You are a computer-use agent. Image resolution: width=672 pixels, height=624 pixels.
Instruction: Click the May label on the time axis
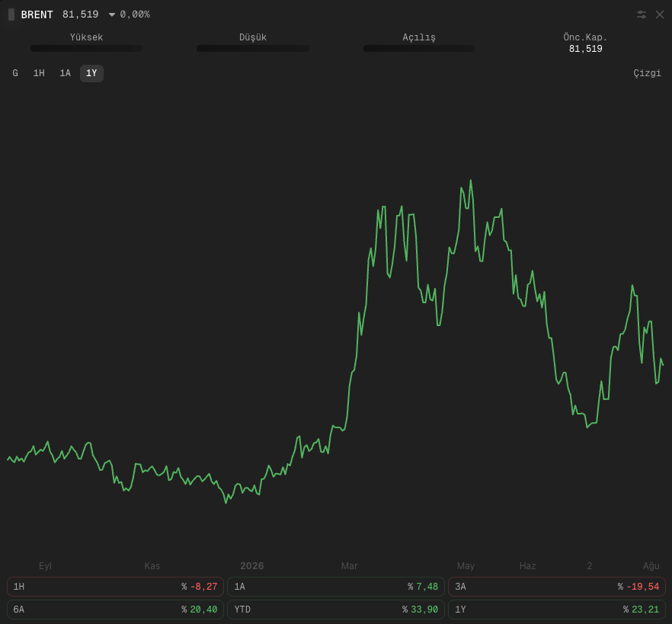466,565
